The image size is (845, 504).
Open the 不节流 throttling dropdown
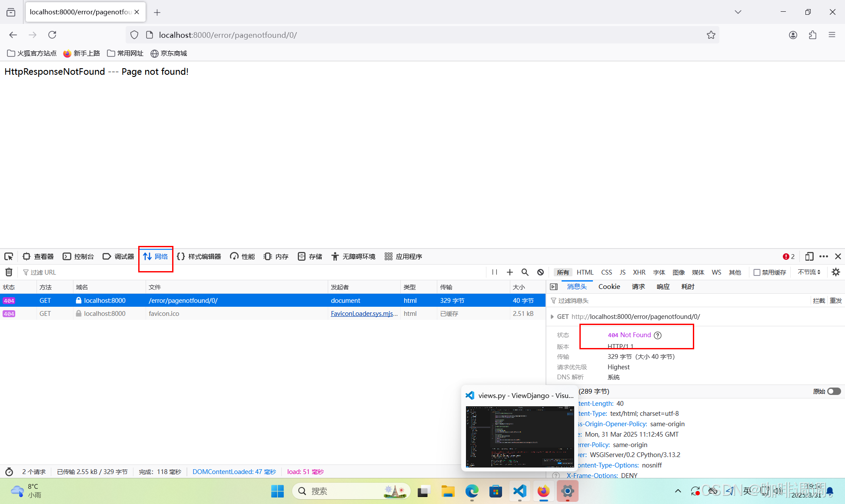[809, 272]
